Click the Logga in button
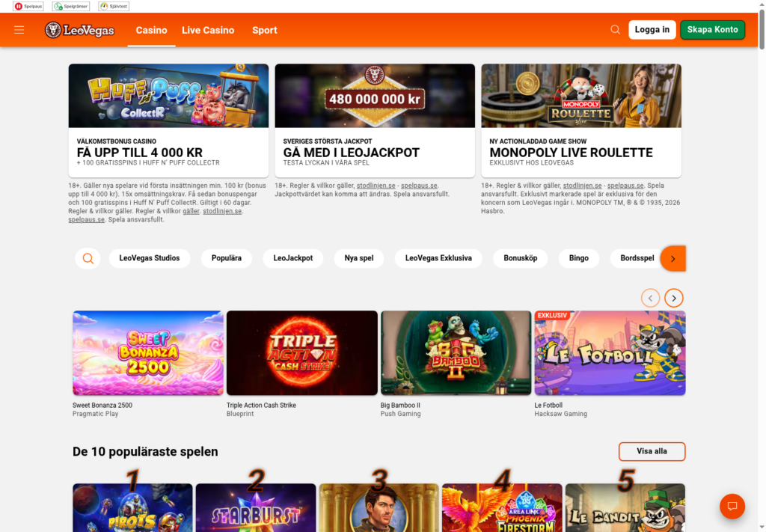This screenshot has height=532, width=766. [x=652, y=30]
